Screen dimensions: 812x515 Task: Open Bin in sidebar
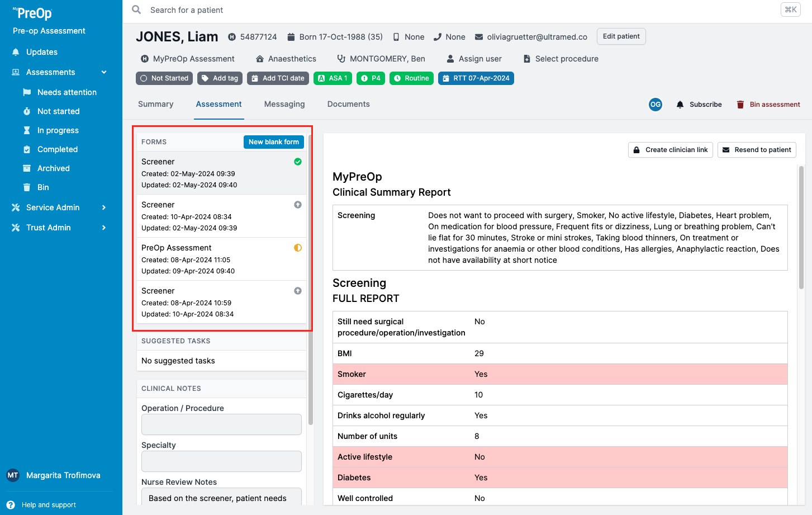coord(36,187)
